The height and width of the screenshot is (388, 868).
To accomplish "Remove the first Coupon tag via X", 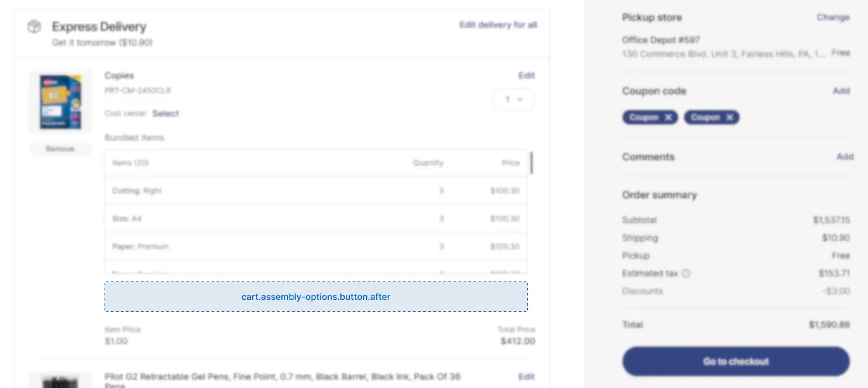I will point(668,117).
